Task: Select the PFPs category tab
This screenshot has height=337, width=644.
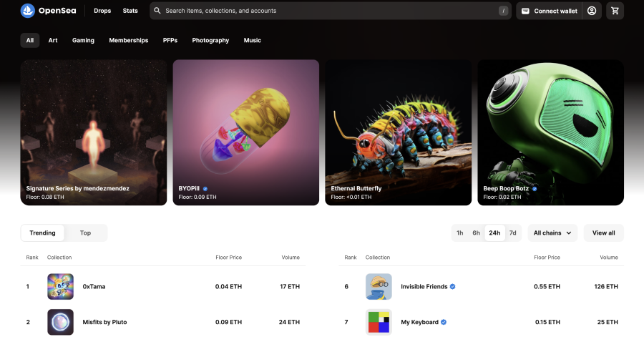Action: tap(170, 40)
